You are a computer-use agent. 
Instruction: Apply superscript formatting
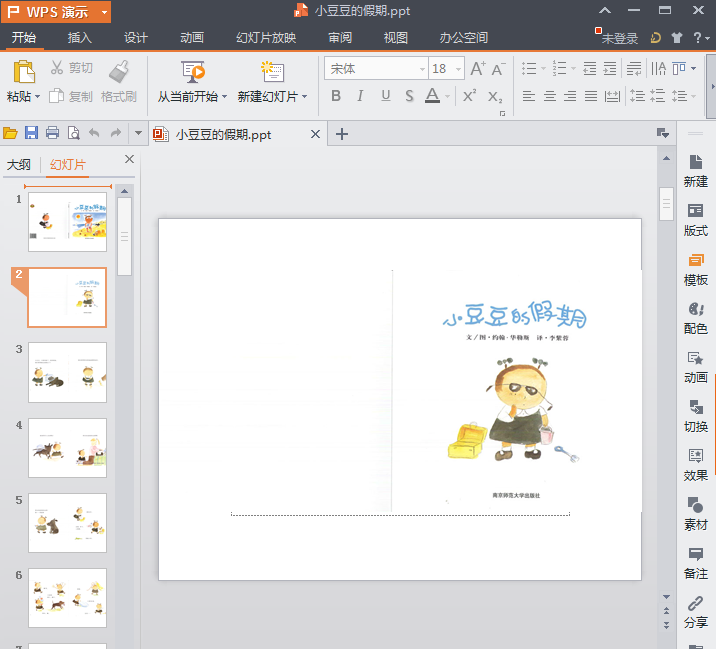tap(469, 96)
